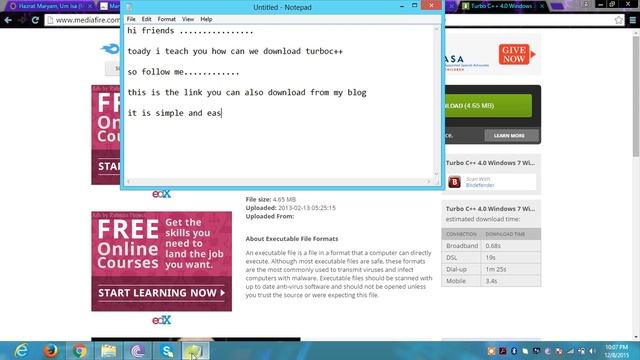640x360 pixels.
Task: Click the Scan With Bitdefender link
Action: pyautogui.click(x=480, y=182)
